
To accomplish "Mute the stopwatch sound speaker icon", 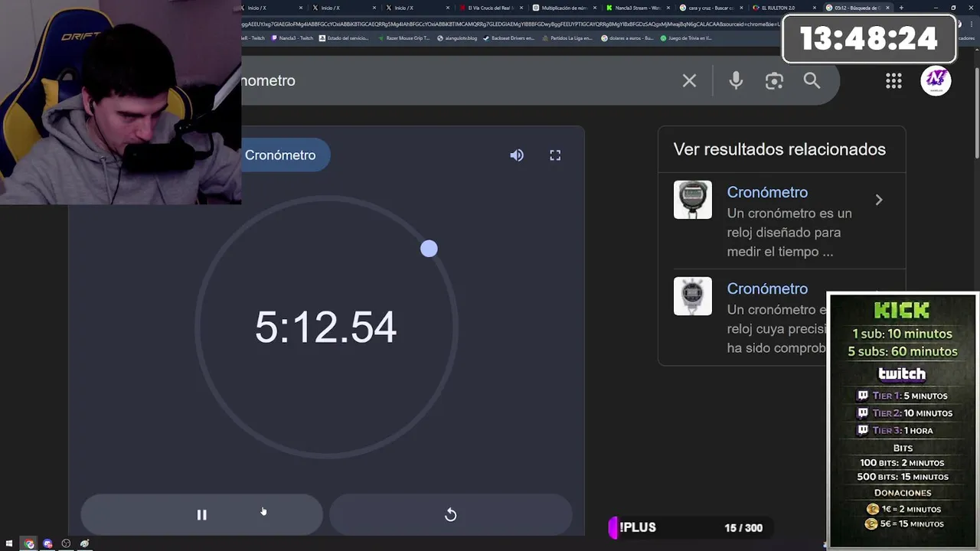I will click(x=517, y=155).
